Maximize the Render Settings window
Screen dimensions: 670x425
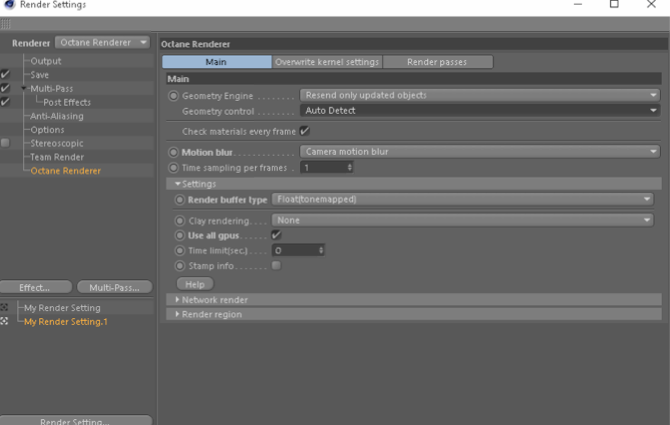(x=614, y=4)
